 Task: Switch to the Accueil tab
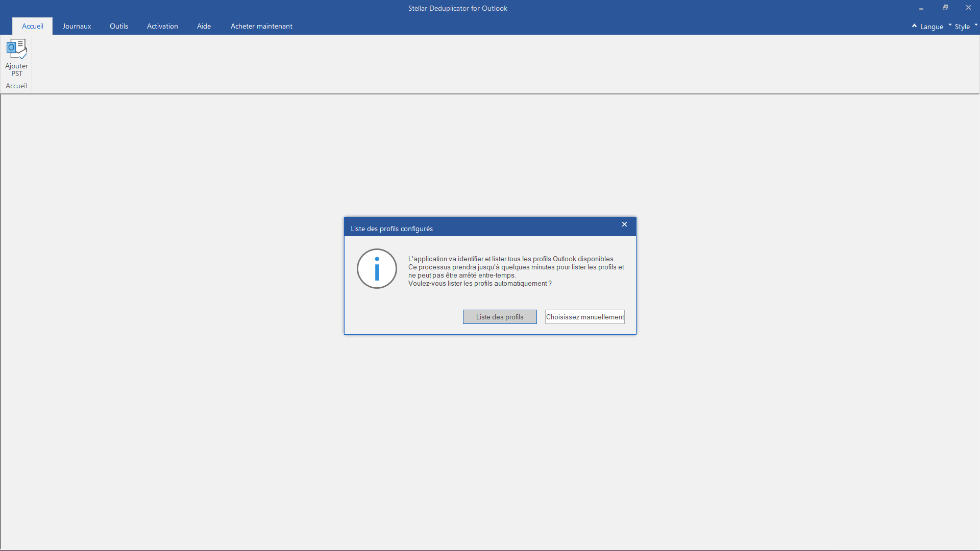pos(33,26)
